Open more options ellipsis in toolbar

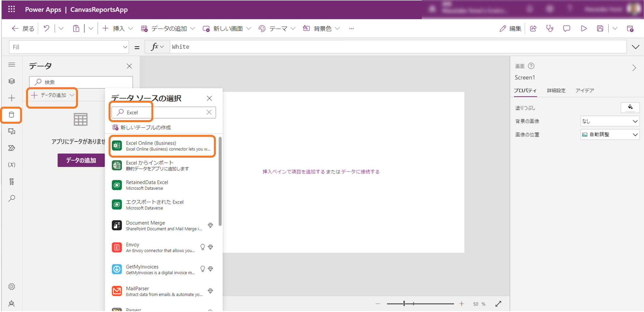[x=351, y=29]
